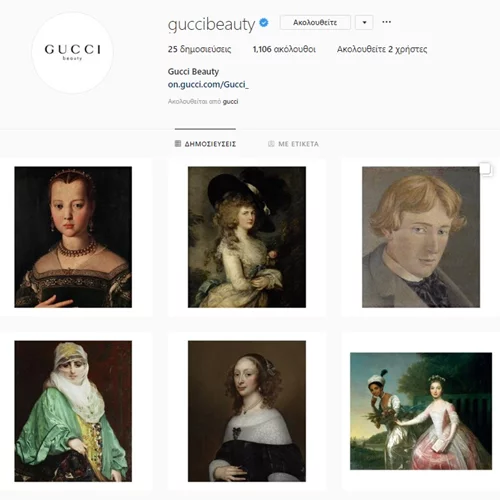The width and height of the screenshot is (500, 500).
Task: Open portrait of lady in black hat
Action: [x=247, y=237]
